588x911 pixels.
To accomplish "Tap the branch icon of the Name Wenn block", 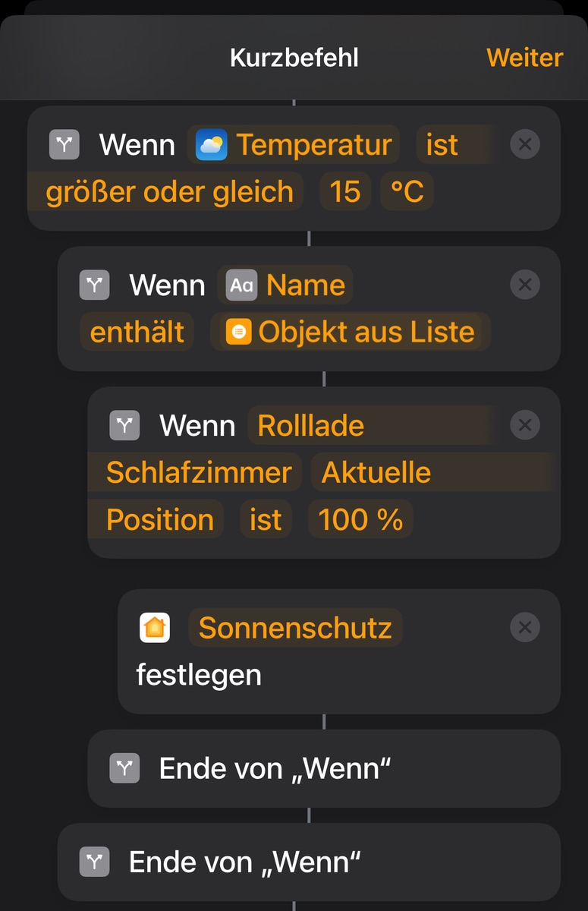I will [x=94, y=285].
